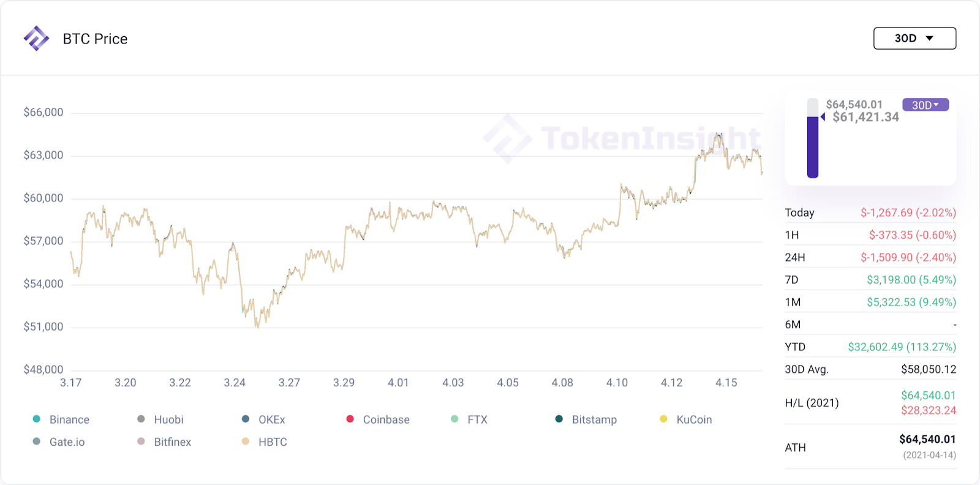This screenshot has width=980, height=485.
Task: Click the Gate.io legend marker
Action: pyautogui.click(x=36, y=442)
